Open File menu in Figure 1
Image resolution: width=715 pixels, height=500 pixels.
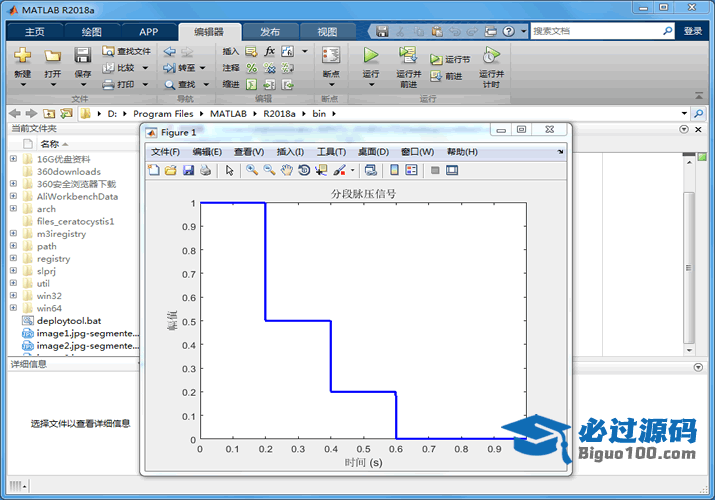click(165, 152)
